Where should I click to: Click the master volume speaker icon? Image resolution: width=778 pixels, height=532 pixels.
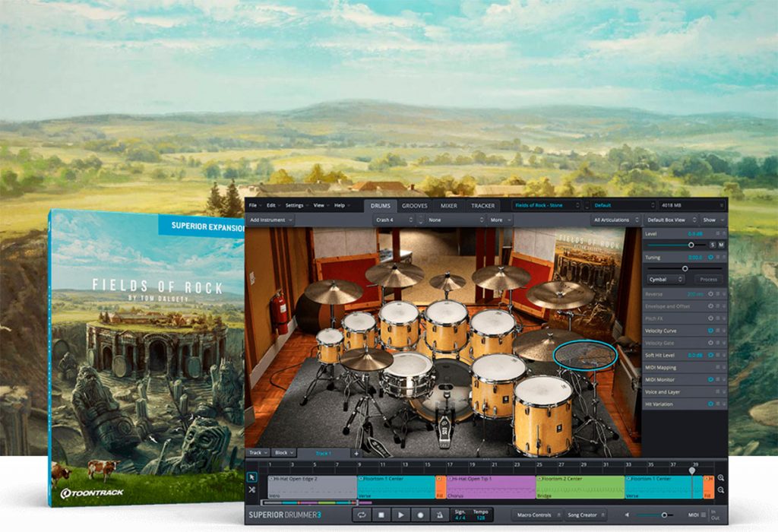click(x=627, y=515)
